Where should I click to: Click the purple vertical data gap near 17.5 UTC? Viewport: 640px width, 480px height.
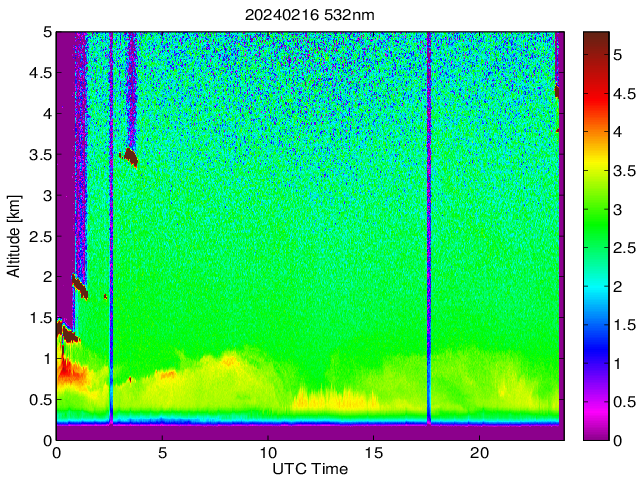click(x=429, y=230)
